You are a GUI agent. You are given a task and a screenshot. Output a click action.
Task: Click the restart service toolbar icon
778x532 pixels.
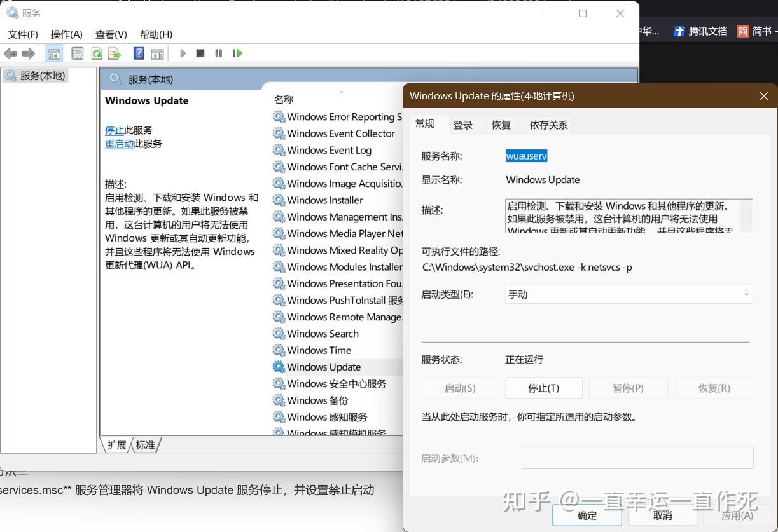point(237,53)
